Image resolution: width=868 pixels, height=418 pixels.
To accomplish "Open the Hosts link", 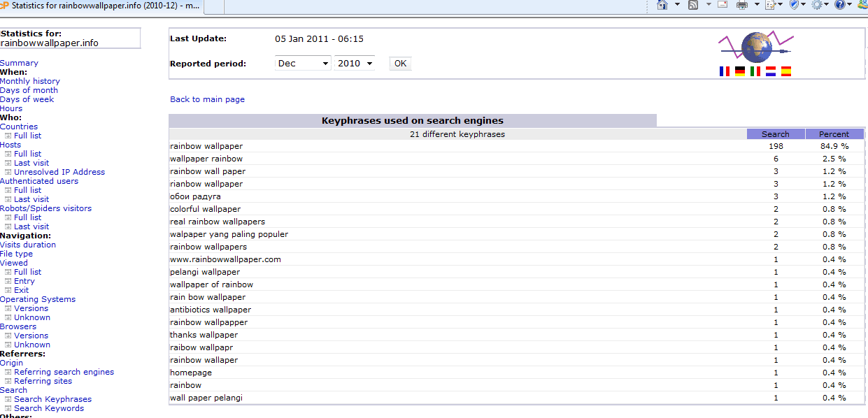I will click(10, 145).
